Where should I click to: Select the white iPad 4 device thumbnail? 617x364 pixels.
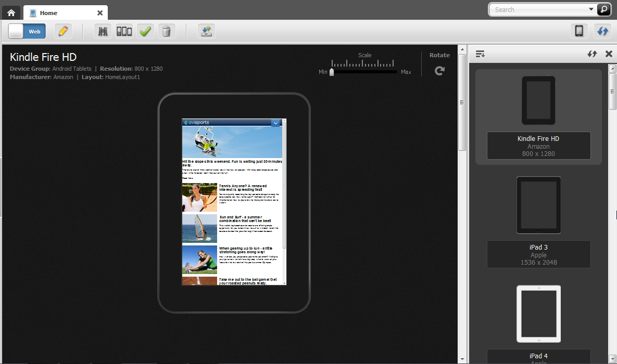point(538,314)
